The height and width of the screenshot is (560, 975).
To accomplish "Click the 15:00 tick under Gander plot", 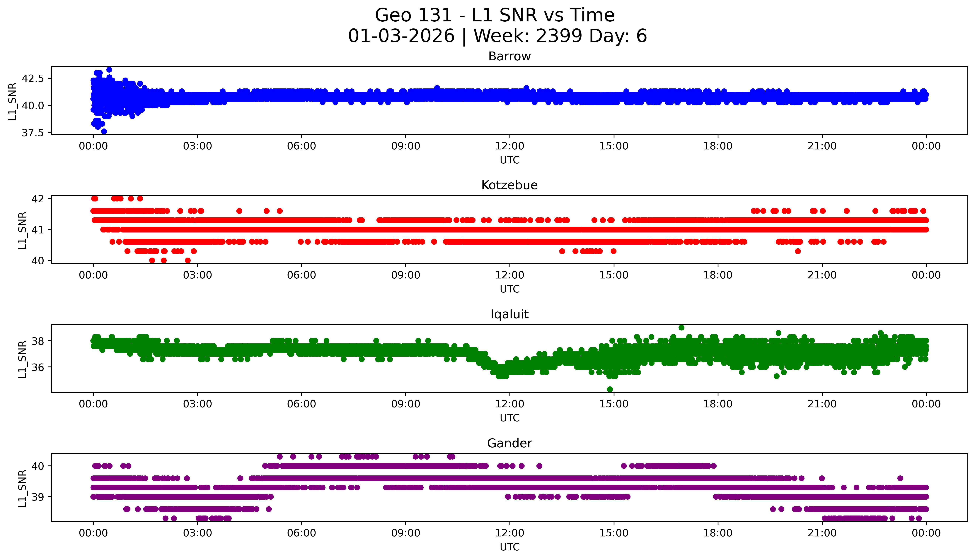I will click(x=614, y=533).
